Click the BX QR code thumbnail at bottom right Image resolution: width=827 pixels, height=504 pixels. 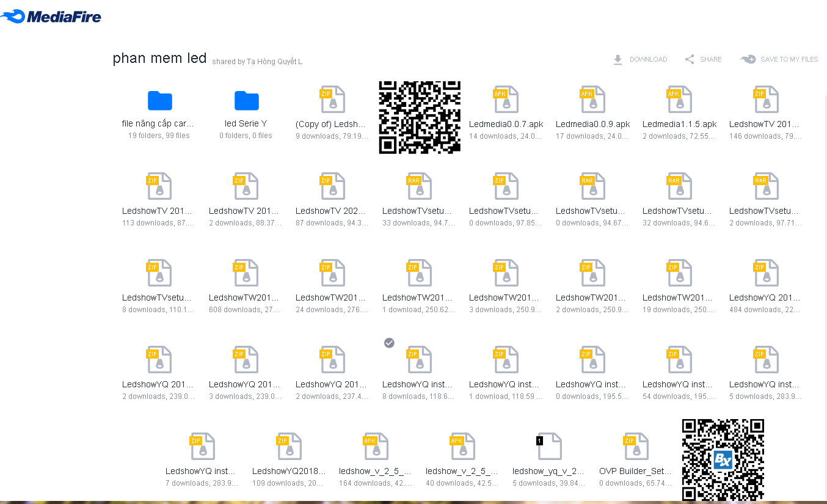tap(723, 460)
